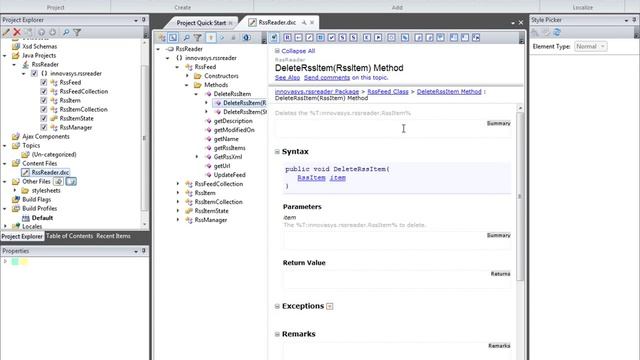Image resolution: width=640 pixels, height=360 pixels.
Task: Click the Send comments link
Action: (x=327, y=78)
